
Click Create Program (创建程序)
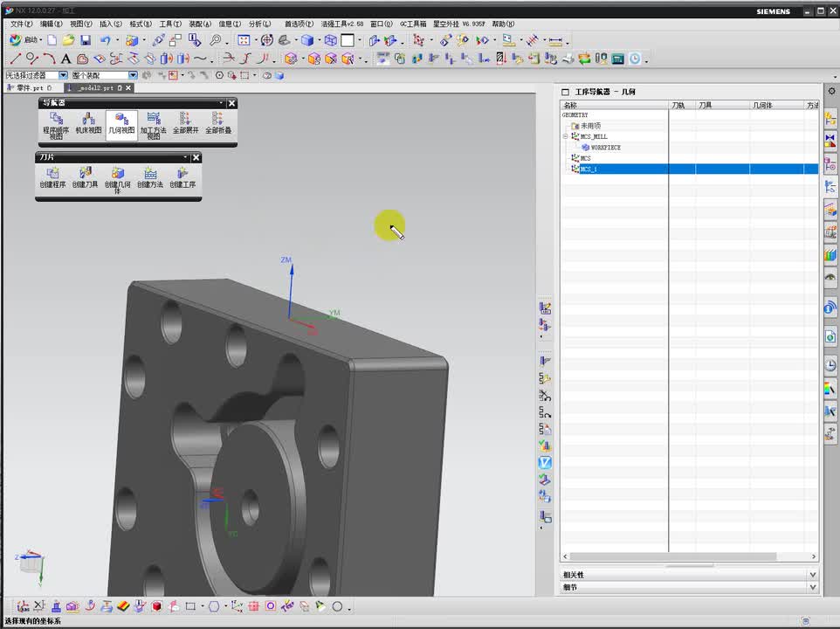coord(52,177)
